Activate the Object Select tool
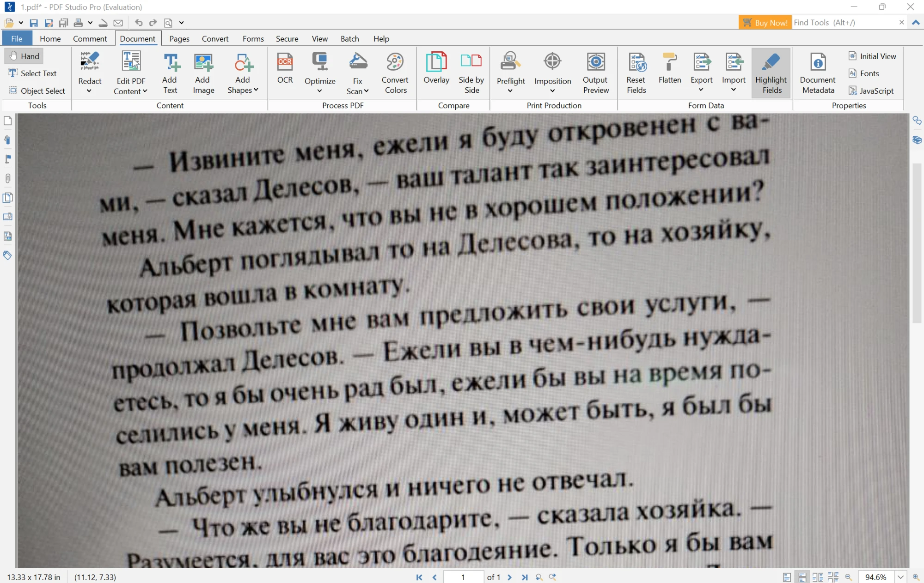 (x=37, y=91)
